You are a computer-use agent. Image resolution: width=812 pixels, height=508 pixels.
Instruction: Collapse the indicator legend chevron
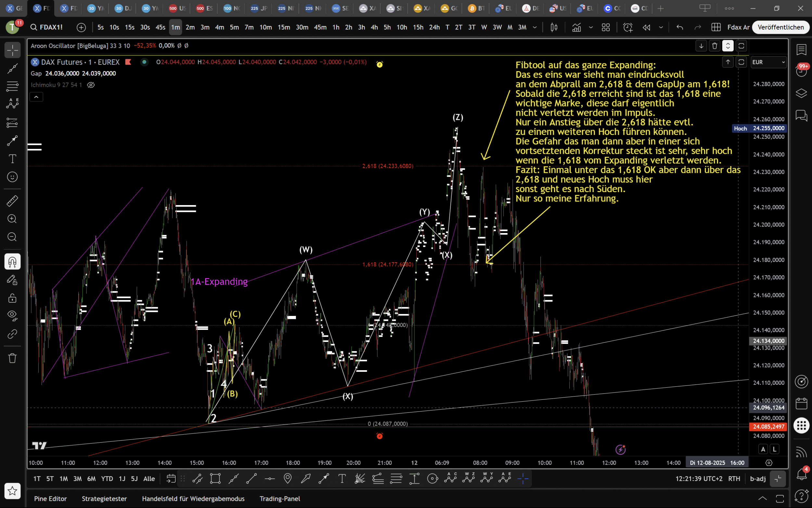point(36,97)
